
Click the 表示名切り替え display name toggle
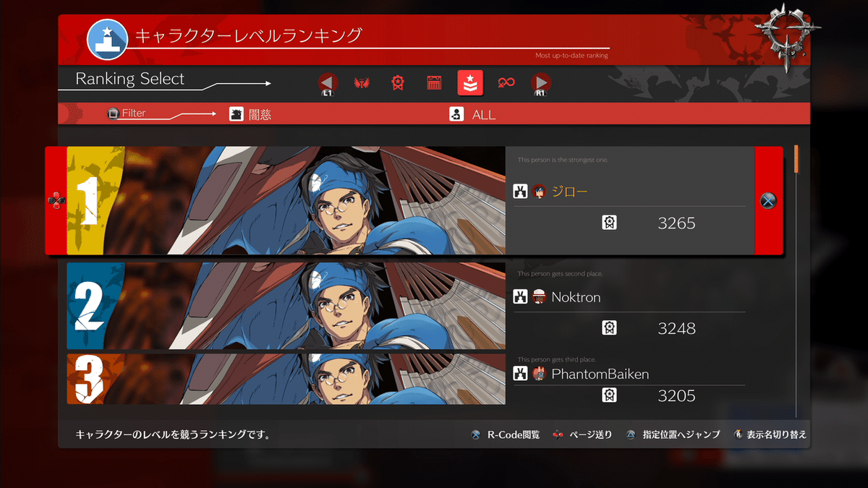coord(770,435)
